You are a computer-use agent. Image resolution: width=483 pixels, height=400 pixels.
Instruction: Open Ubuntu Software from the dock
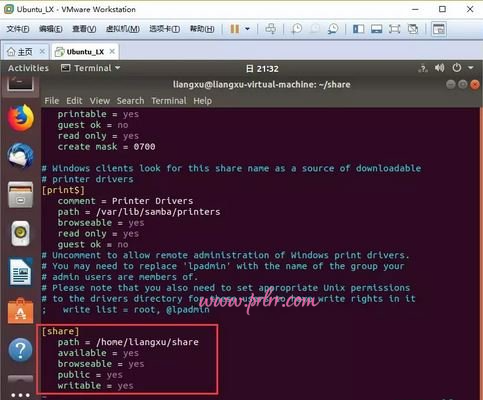pyautogui.click(x=21, y=311)
